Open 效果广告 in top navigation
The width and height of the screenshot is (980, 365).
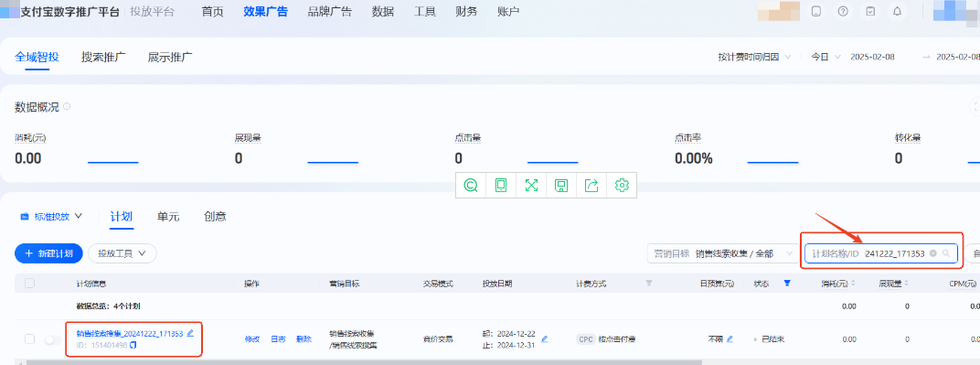tap(266, 11)
